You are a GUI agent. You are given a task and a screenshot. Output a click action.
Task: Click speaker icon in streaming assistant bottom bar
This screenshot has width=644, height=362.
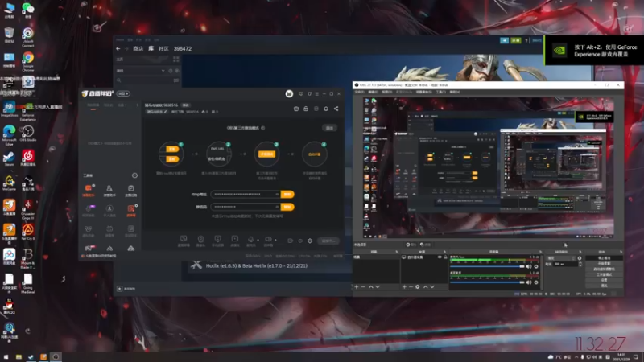tap(268, 239)
